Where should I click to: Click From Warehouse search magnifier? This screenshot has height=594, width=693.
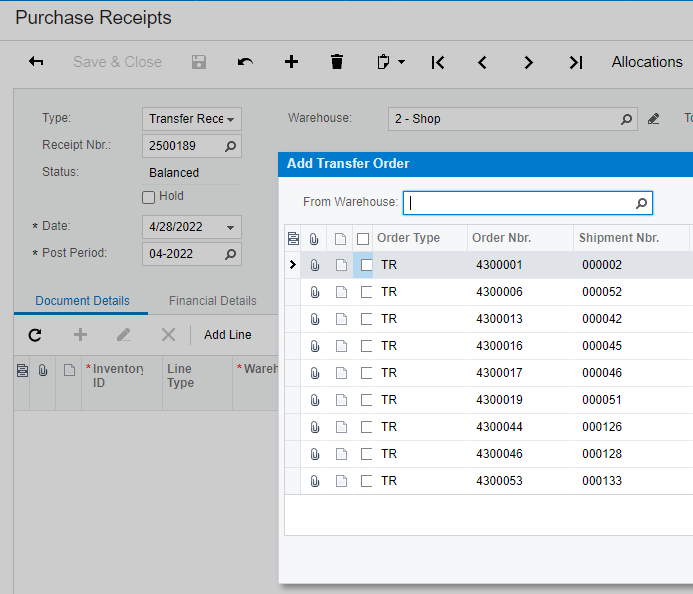641,203
